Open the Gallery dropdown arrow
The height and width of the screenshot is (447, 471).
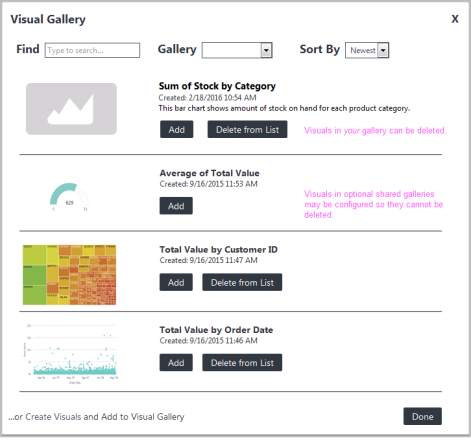(266, 50)
